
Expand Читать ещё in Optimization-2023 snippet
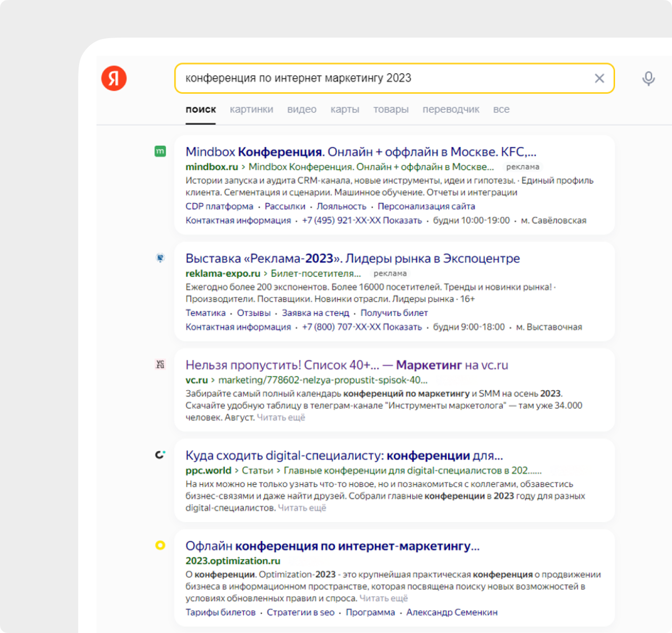384,599
